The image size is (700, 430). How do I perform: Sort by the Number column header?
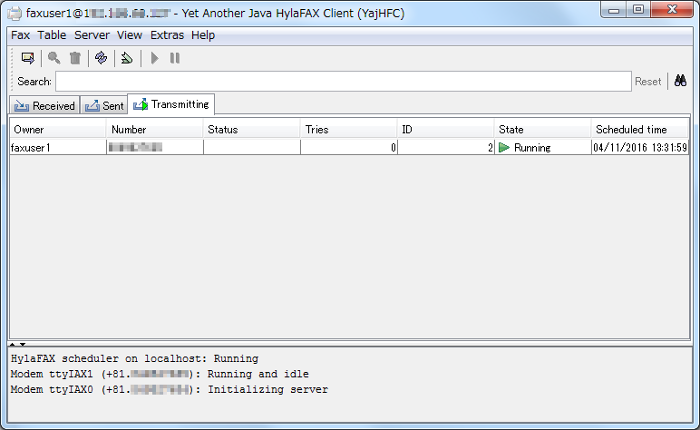click(x=154, y=129)
